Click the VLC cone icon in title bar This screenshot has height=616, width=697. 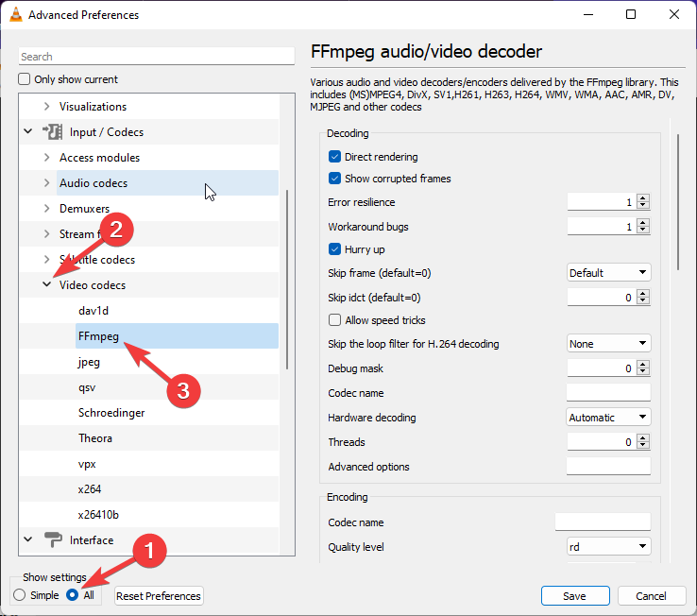point(16,15)
